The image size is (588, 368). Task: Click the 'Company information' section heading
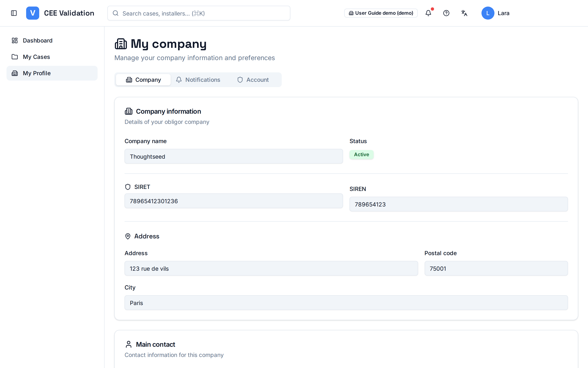point(168,111)
